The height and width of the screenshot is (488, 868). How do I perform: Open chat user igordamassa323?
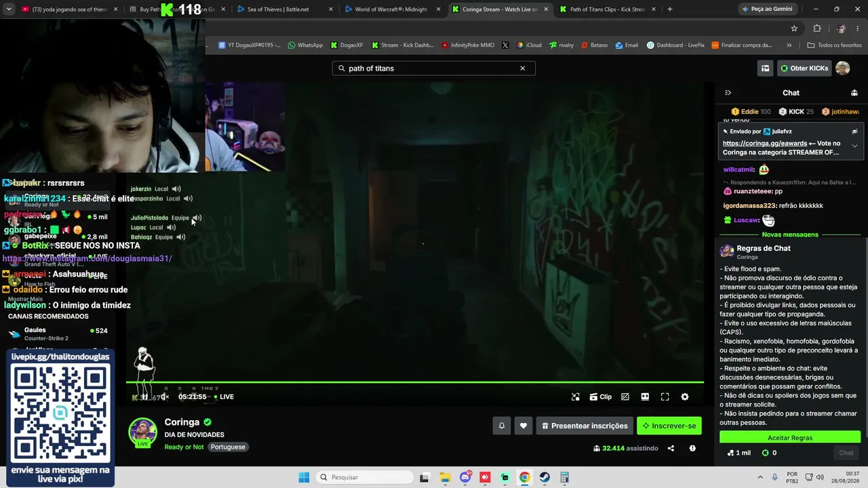750,205
